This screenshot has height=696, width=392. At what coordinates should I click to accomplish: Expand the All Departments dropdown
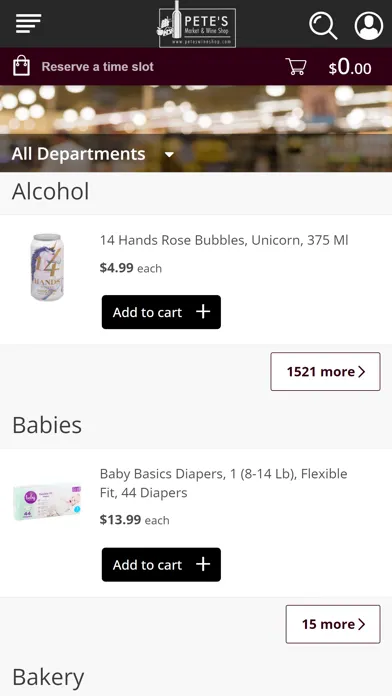pyautogui.click(x=93, y=154)
